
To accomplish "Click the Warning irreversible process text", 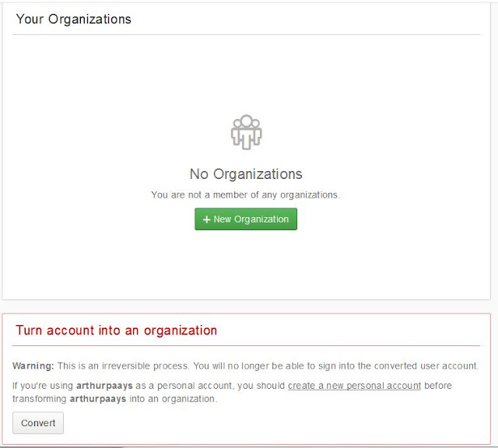I will [246, 366].
